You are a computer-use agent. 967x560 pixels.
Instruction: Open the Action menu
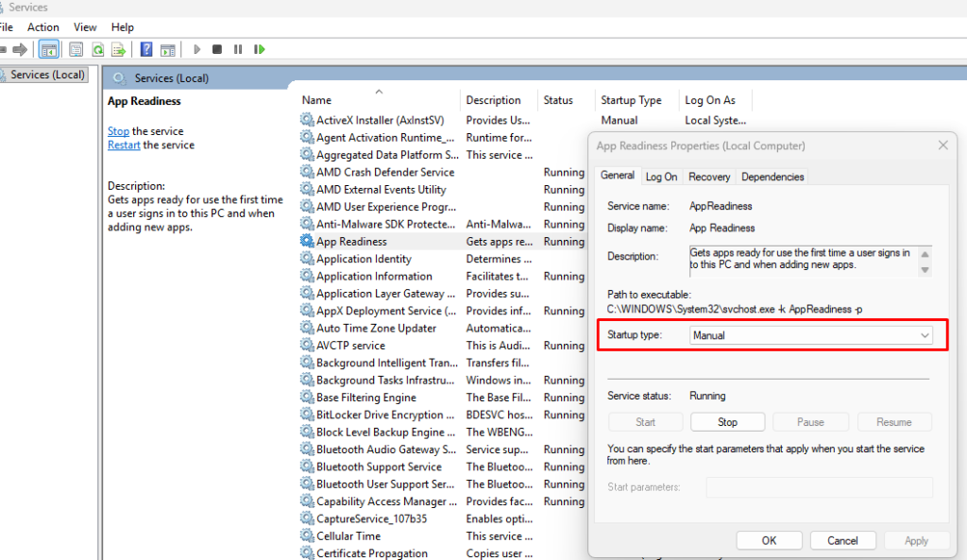pyautogui.click(x=43, y=27)
